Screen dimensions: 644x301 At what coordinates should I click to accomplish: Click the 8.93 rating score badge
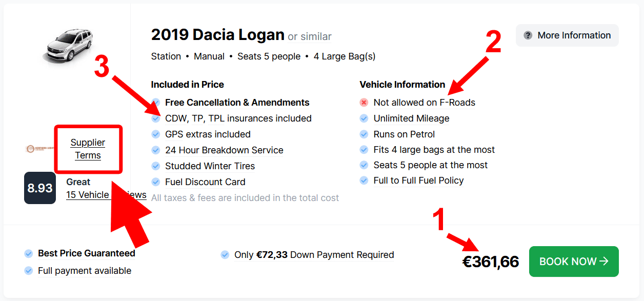click(40, 188)
